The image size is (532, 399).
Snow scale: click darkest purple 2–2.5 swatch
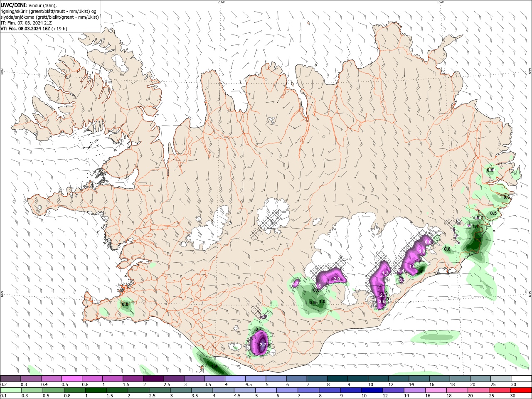pos(153,378)
